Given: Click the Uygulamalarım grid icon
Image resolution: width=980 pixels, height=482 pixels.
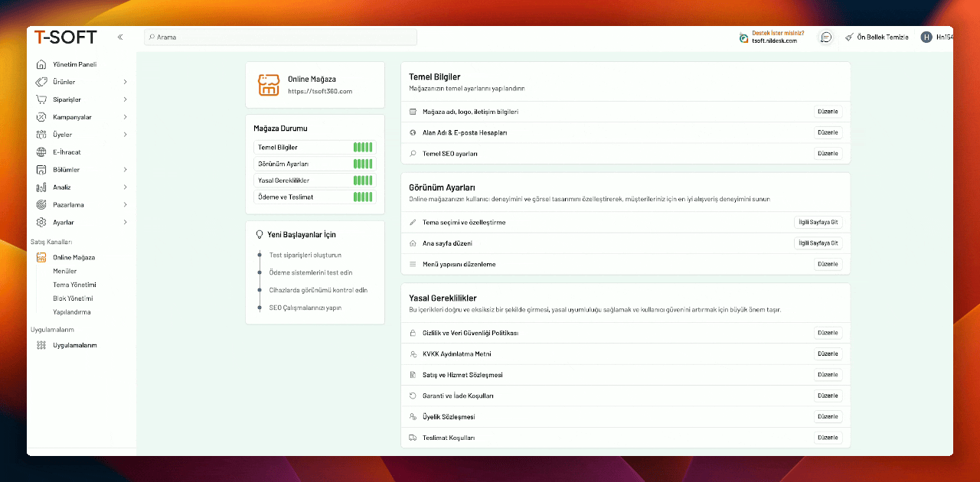Looking at the screenshot, I should 41,345.
